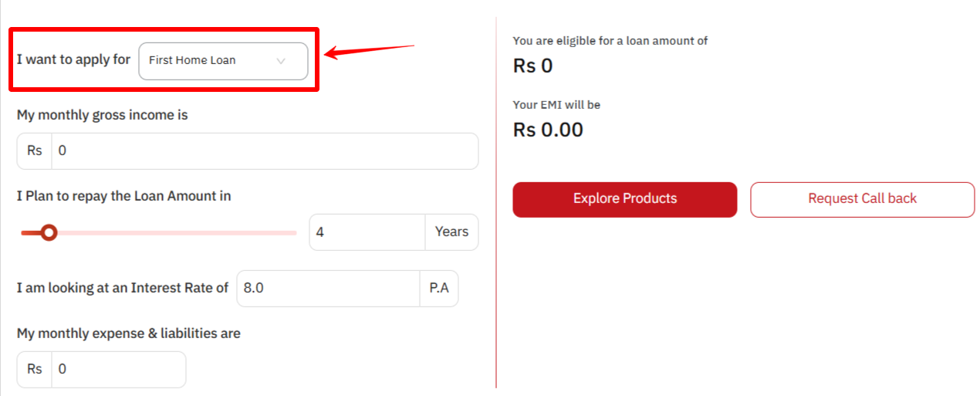980x396 pixels.
Task: Select the repayment years input showing 4
Action: pos(367,232)
